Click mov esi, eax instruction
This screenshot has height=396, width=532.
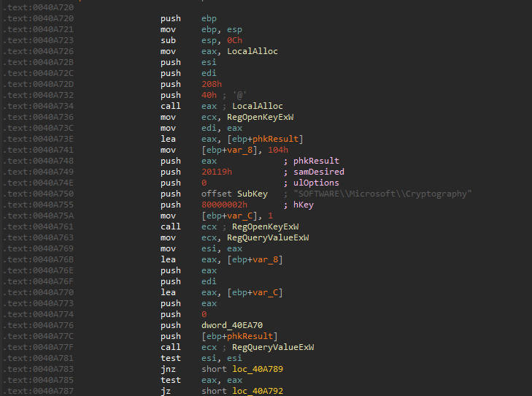click(x=201, y=248)
